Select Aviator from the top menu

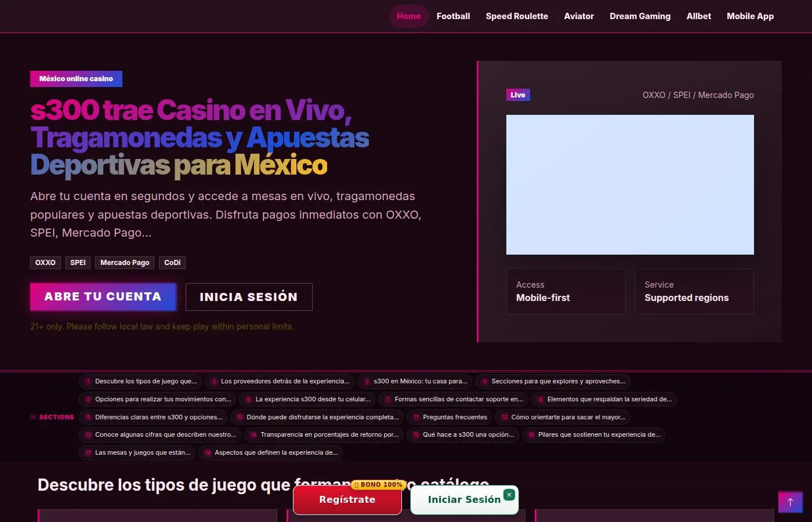[579, 16]
